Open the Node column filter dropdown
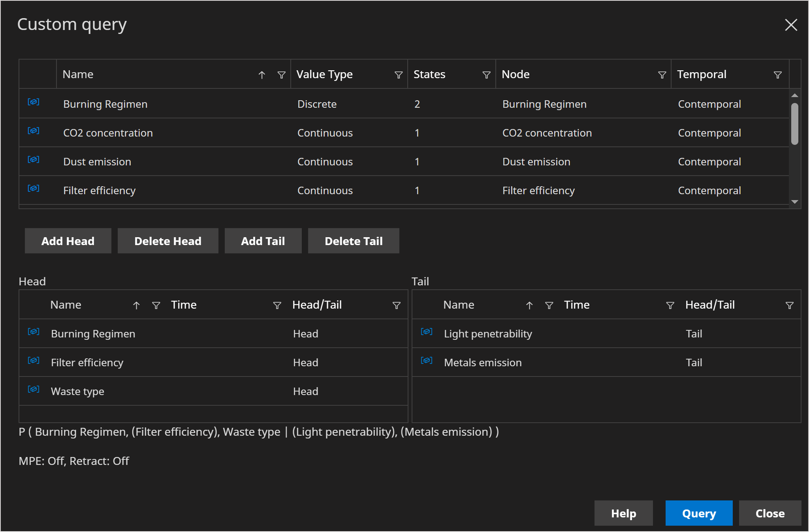The image size is (809, 532). [662, 75]
